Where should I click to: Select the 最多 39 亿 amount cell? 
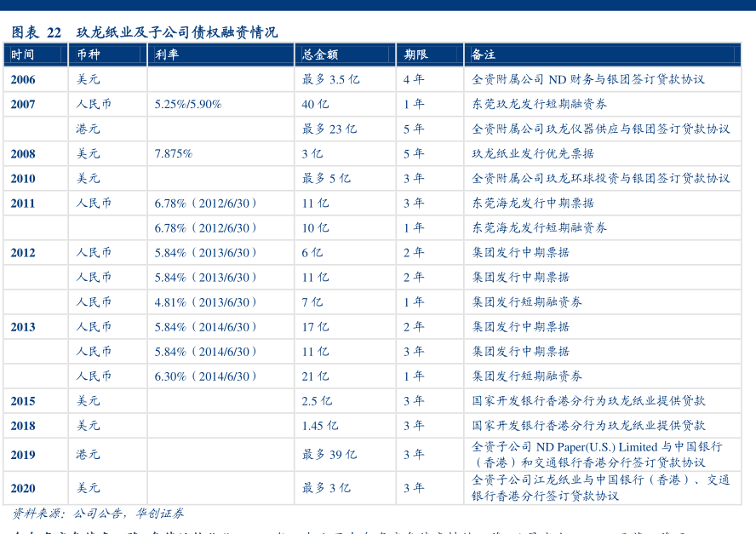coord(329,455)
